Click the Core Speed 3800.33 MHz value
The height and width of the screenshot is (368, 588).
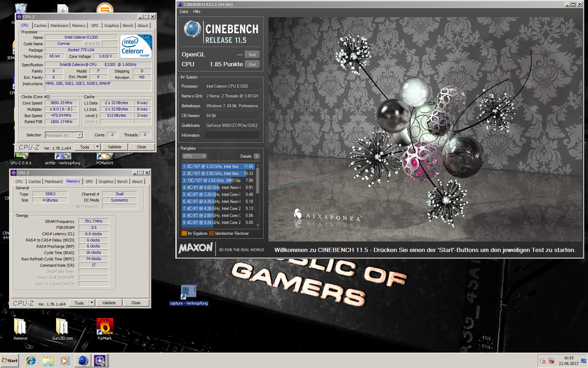point(61,103)
